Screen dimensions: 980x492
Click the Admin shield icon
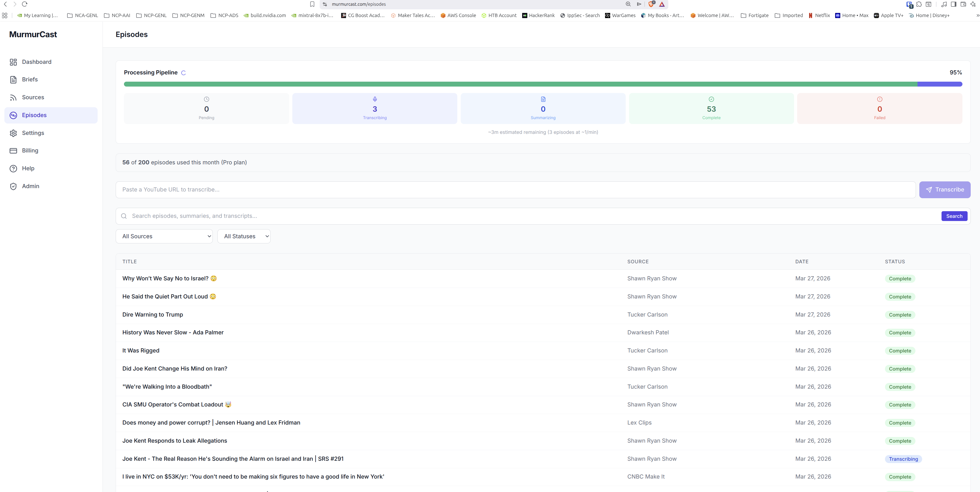(13, 186)
